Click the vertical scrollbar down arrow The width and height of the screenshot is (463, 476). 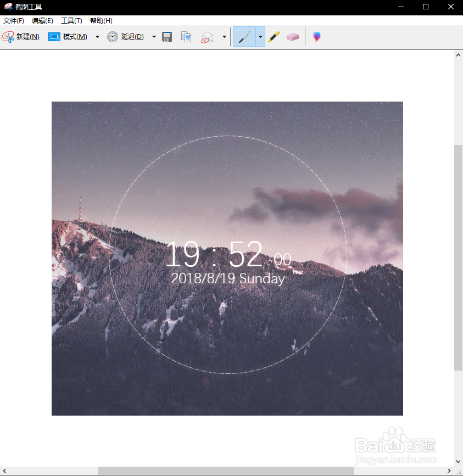[459, 462]
